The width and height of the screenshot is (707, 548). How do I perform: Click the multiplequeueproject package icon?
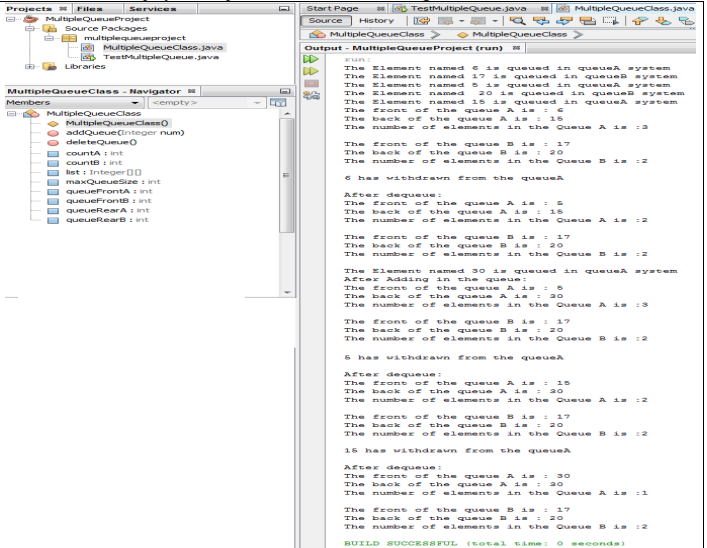69,38
